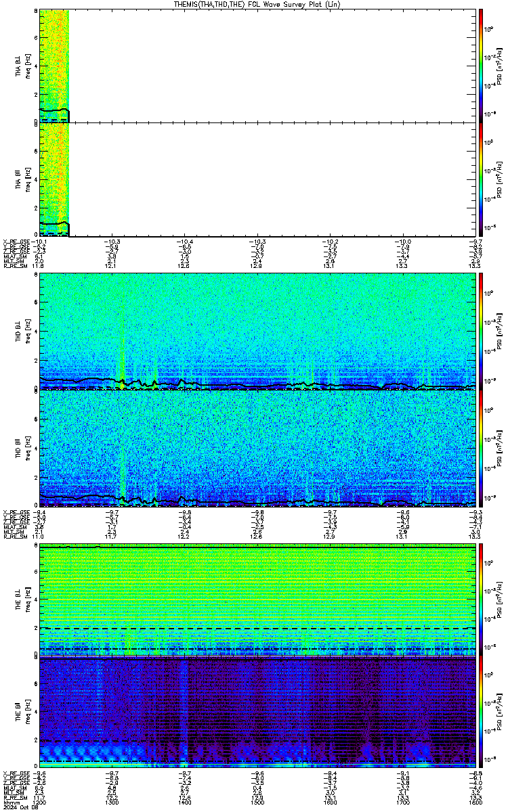Viewport: 508px width, 812px height.
Task: Click the THD B-perpendicular freq [Hz] axis label
Action: click(28, 332)
